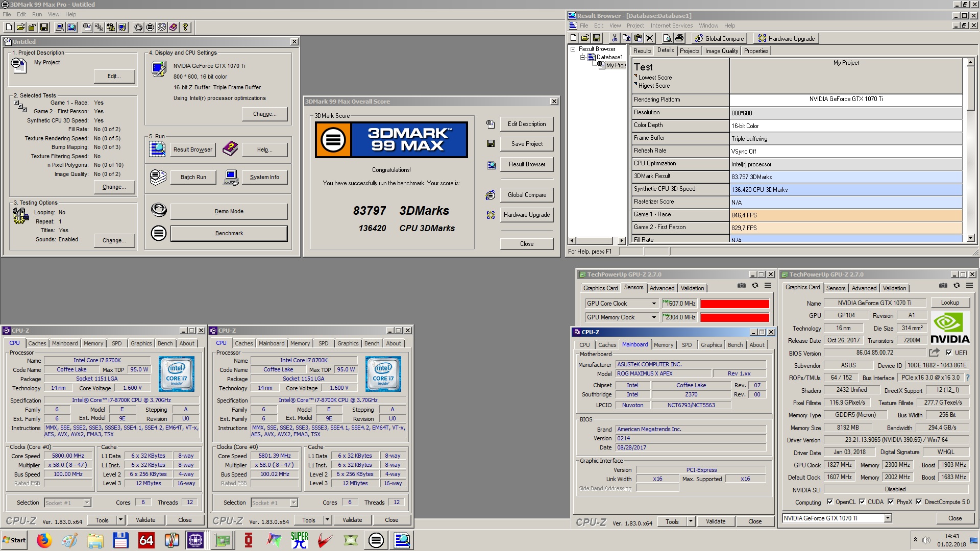Open the Run menu in 3DMark 99

pos(37,14)
